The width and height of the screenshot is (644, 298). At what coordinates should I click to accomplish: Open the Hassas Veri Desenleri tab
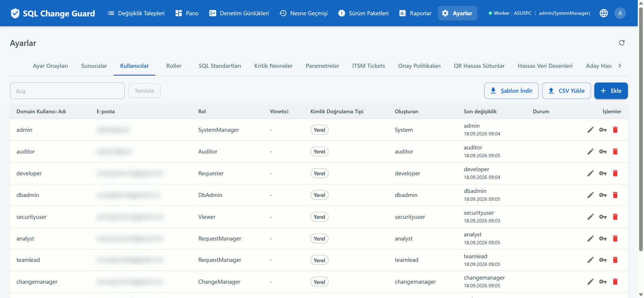click(x=545, y=66)
